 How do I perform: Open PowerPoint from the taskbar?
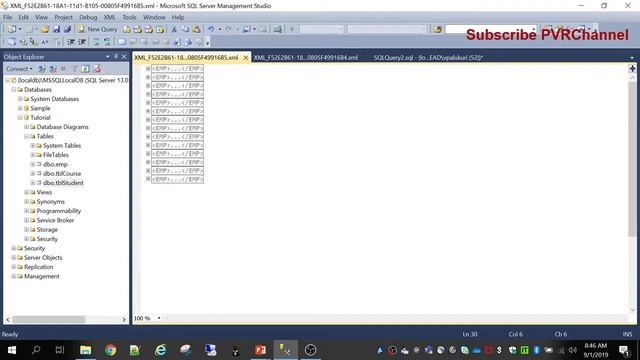pos(260,350)
